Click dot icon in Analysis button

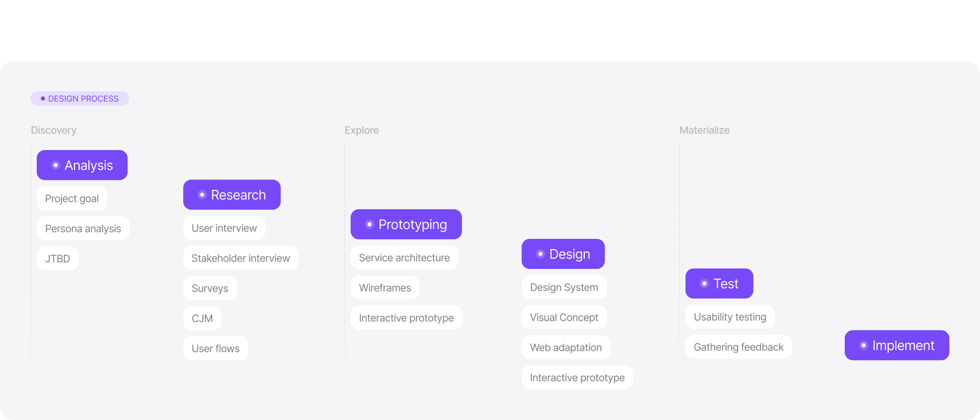[x=55, y=165]
